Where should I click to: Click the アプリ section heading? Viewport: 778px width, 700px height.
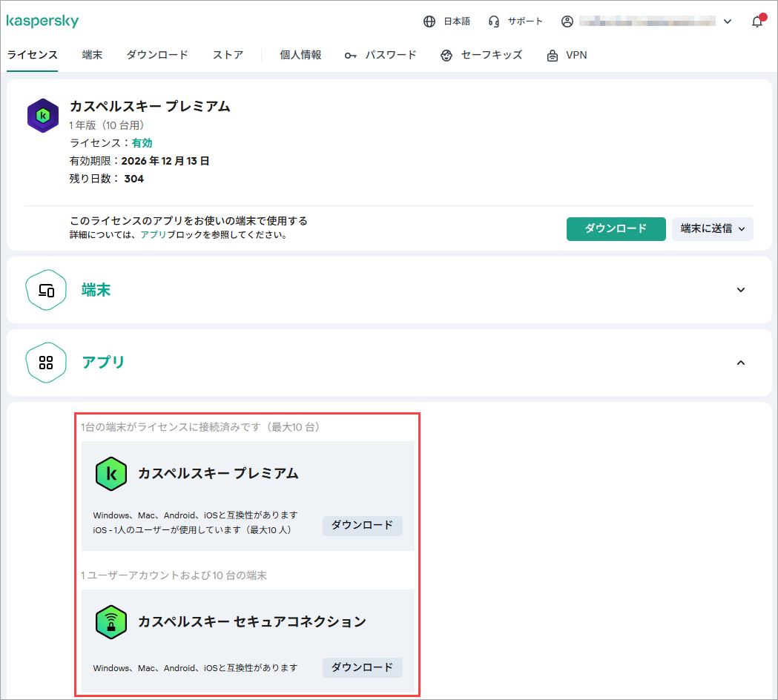coord(103,362)
